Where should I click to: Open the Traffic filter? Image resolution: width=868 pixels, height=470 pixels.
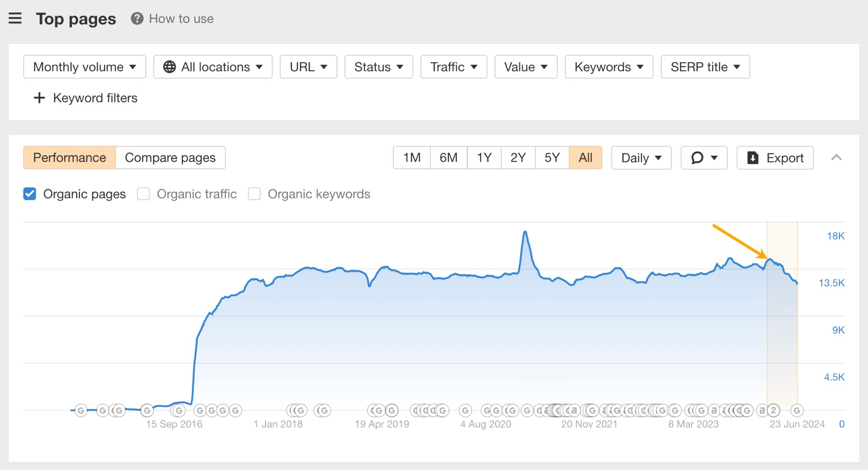(x=453, y=67)
